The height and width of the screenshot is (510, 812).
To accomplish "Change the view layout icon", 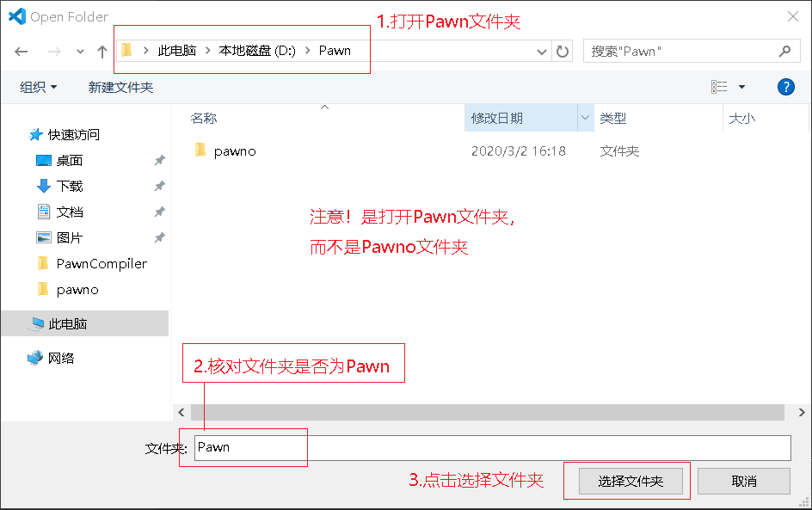I will (x=719, y=87).
